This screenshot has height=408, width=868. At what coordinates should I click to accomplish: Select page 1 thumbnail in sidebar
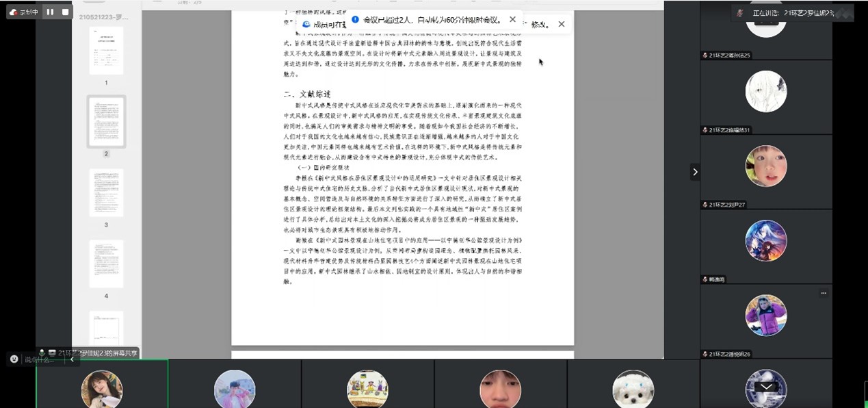coord(106,51)
